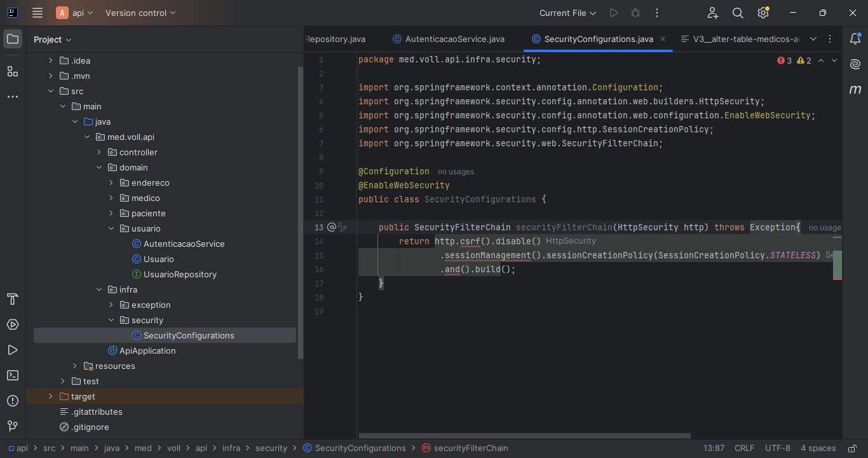Screen dimensions: 868x458
Task: Close the SecurityConfigurations.java tab
Action: coord(663,39)
